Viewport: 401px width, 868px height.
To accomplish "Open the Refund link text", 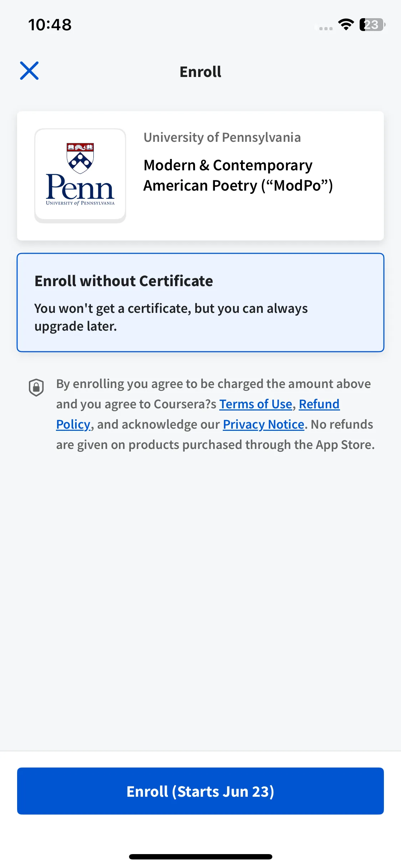I will (319, 404).
